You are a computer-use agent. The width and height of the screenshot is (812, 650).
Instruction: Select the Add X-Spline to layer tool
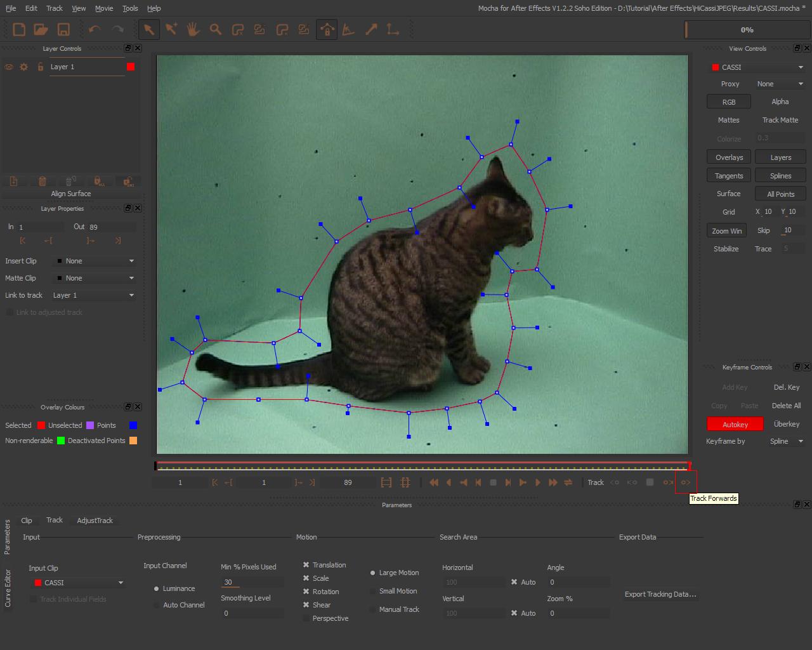[x=259, y=29]
